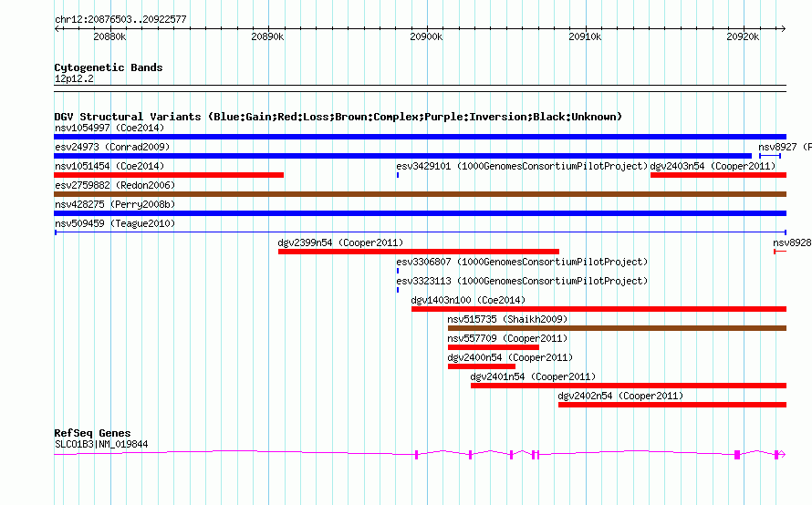Click the esv2759882 (Redon2006) label
Screen dimensions: 812x505
click(x=115, y=185)
